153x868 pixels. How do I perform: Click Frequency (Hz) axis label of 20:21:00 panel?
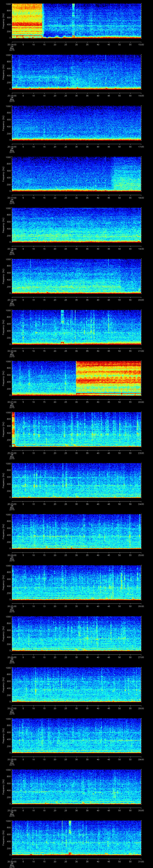click(3, 378)
